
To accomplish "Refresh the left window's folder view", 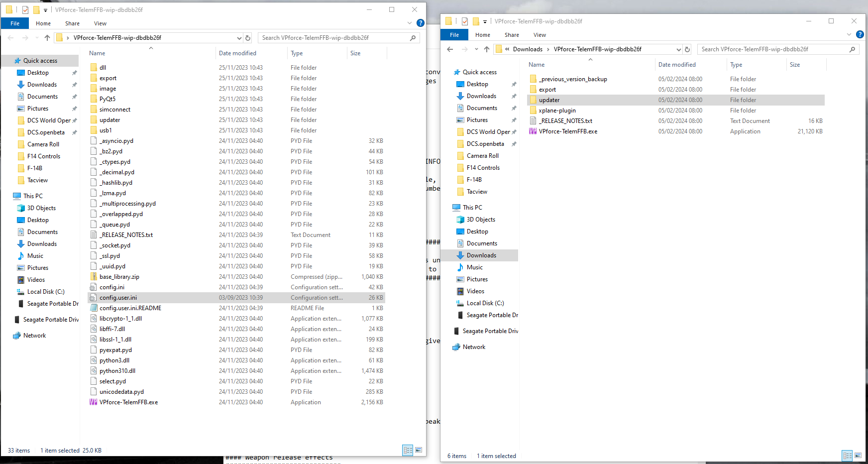I will point(248,38).
